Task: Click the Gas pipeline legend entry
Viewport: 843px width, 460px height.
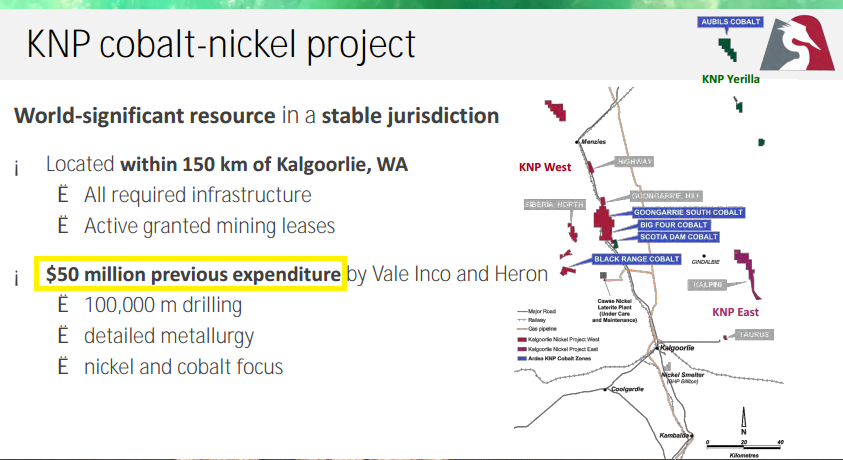Action: (x=537, y=328)
